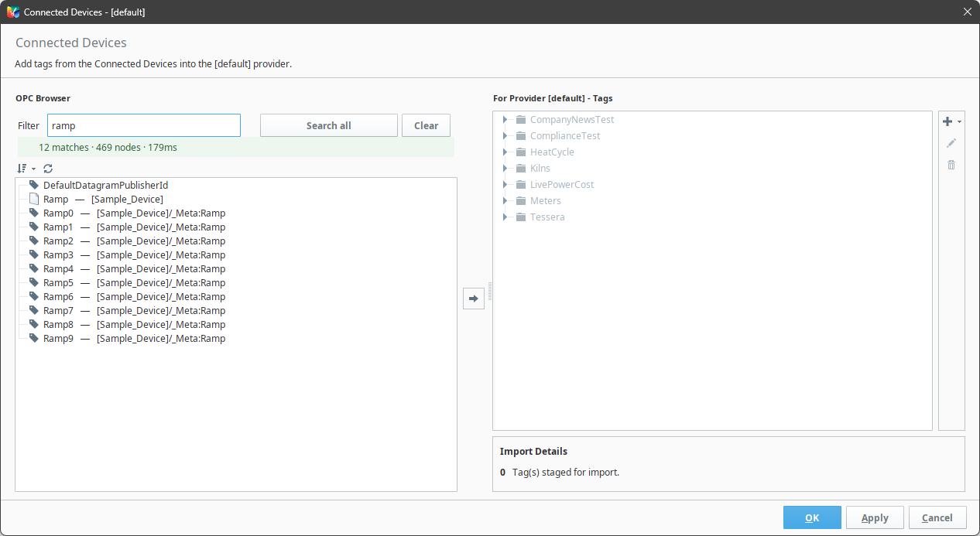Screen dimensions: 980x536
Task: Click the Cancel button
Action: click(937, 517)
